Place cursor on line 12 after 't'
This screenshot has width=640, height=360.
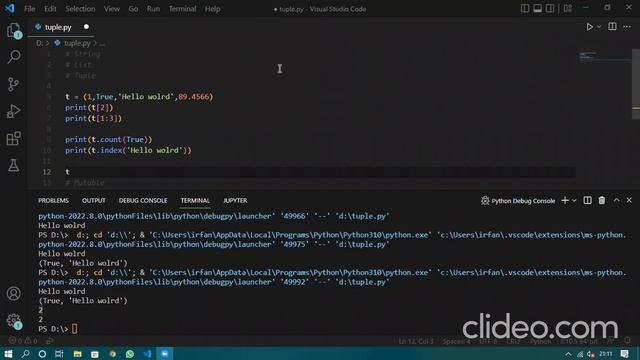pos(70,172)
